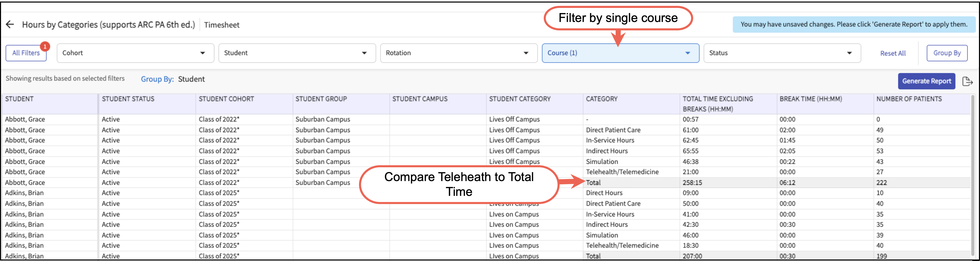
Task: Click the Group By button
Action: (946, 53)
